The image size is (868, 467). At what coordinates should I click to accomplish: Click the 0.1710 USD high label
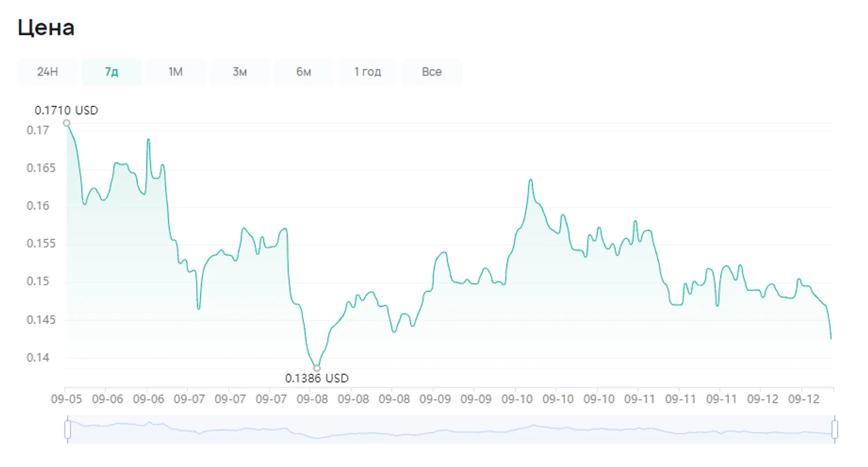tap(66, 110)
